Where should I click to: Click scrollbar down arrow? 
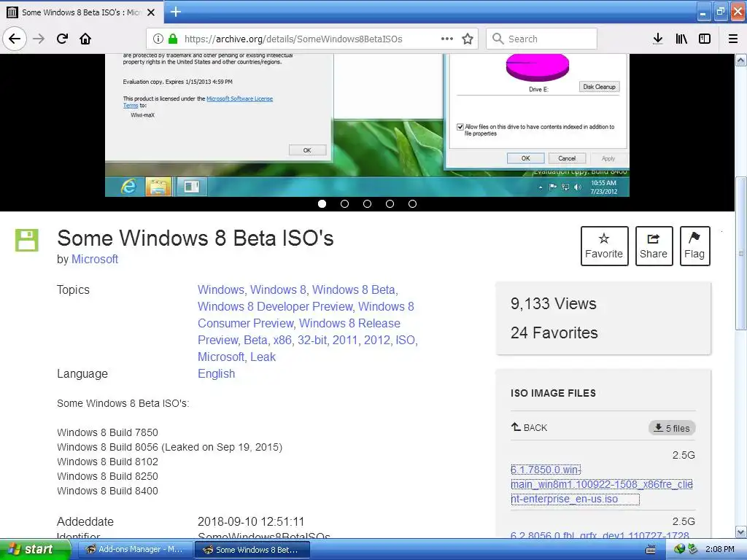(x=741, y=532)
